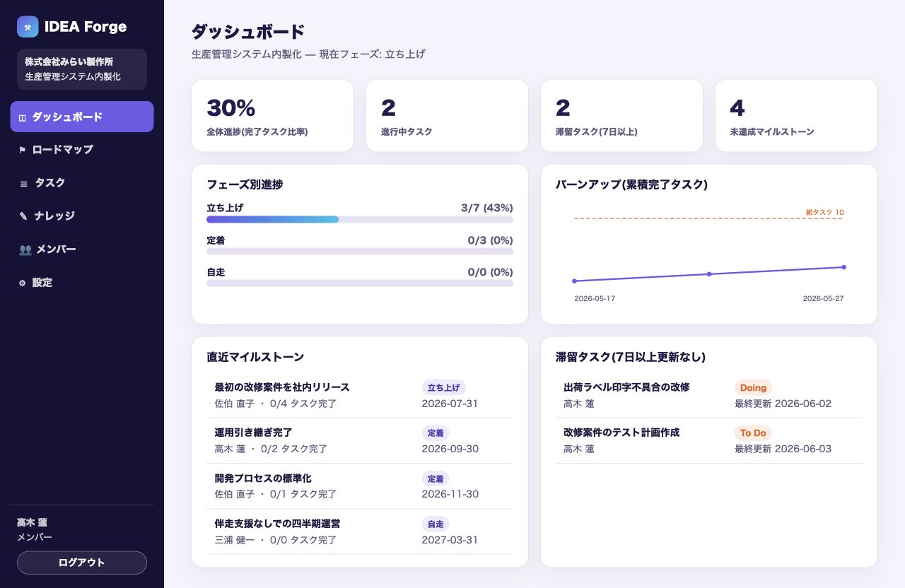905x588 pixels.
Task: Click the 高木 蓮 user name in sidebar footer
Action: click(x=32, y=522)
